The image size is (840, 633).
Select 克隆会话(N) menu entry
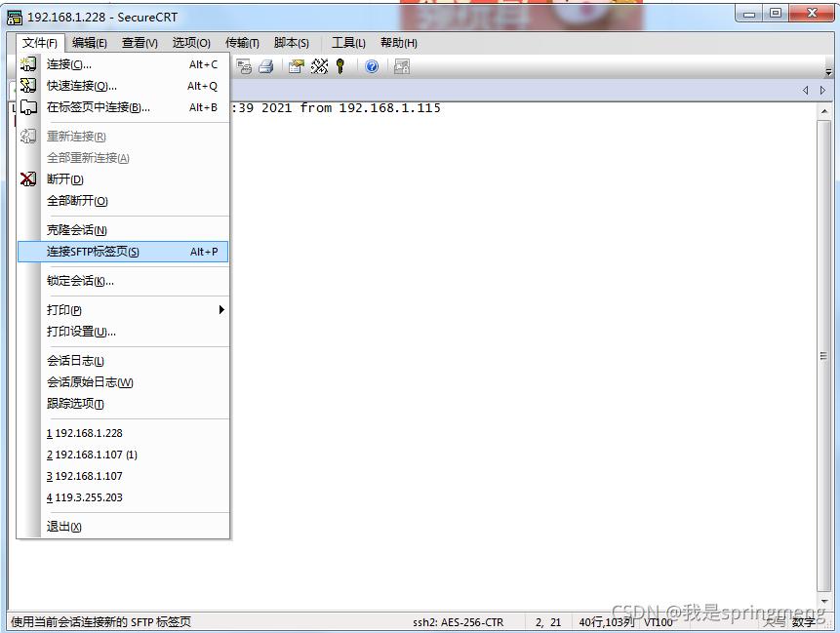click(x=123, y=230)
